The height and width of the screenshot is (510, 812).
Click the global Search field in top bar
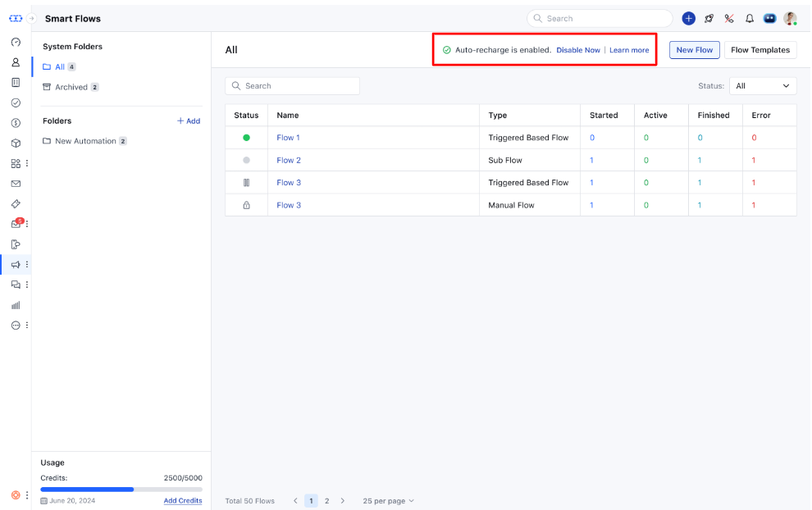[x=600, y=19]
